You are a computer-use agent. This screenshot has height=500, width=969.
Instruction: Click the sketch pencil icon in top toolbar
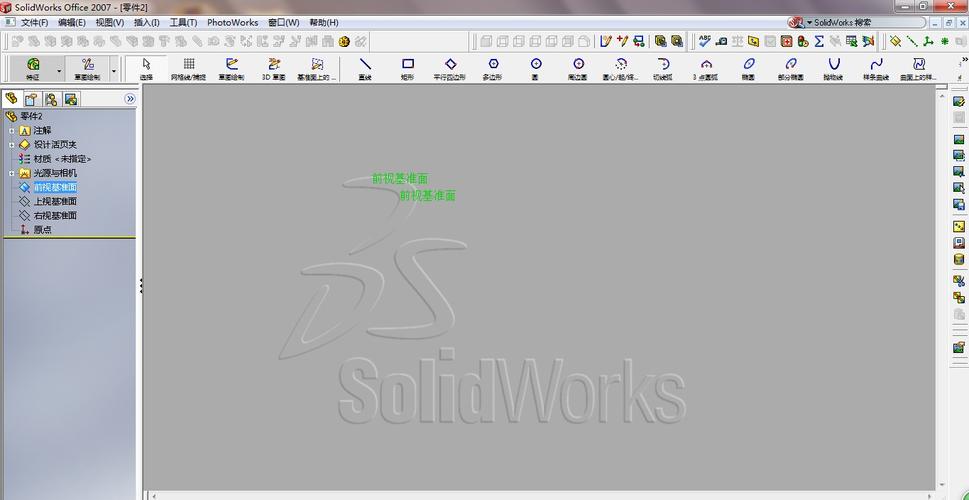(606, 41)
